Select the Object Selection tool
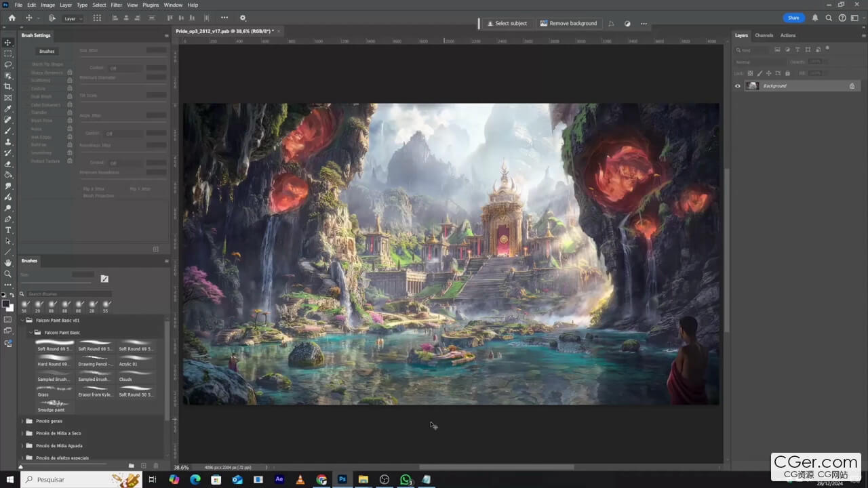868x488 pixels. 8,75
